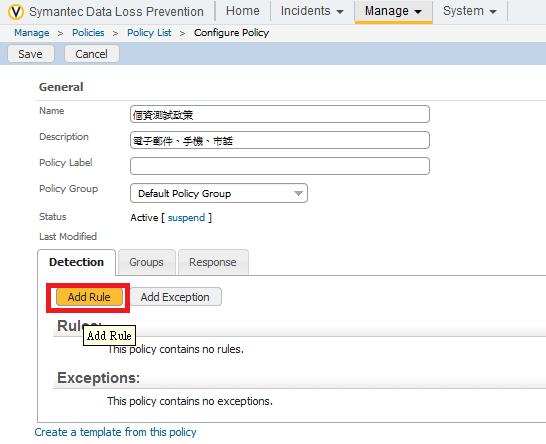Select the empty Policy Label field
Image resolution: width=546 pixels, height=444 pixels.
[x=280, y=166]
